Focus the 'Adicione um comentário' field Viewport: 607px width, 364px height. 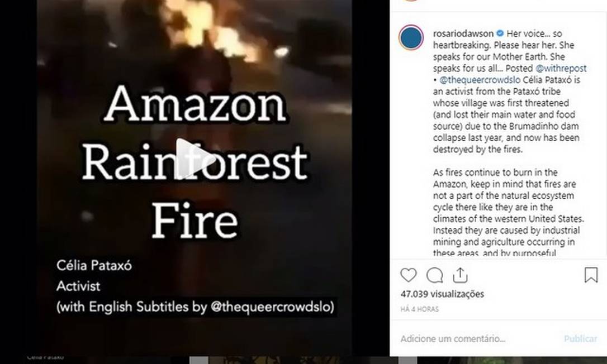(x=453, y=339)
